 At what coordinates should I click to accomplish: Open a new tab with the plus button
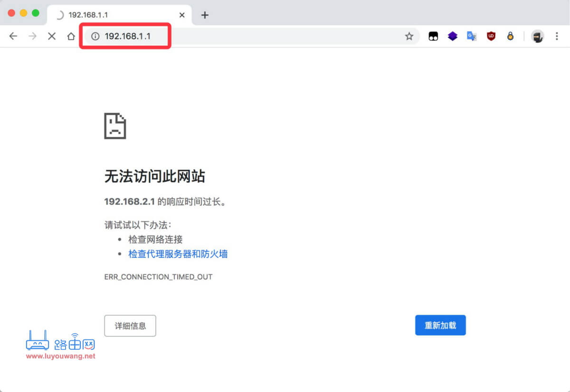tap(204, 15)
